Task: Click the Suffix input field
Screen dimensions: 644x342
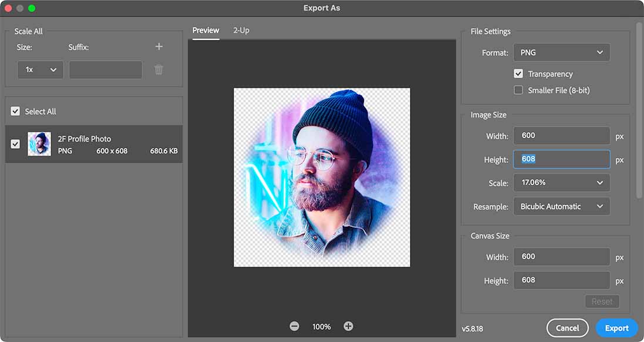Action: [x=105, y=69]
